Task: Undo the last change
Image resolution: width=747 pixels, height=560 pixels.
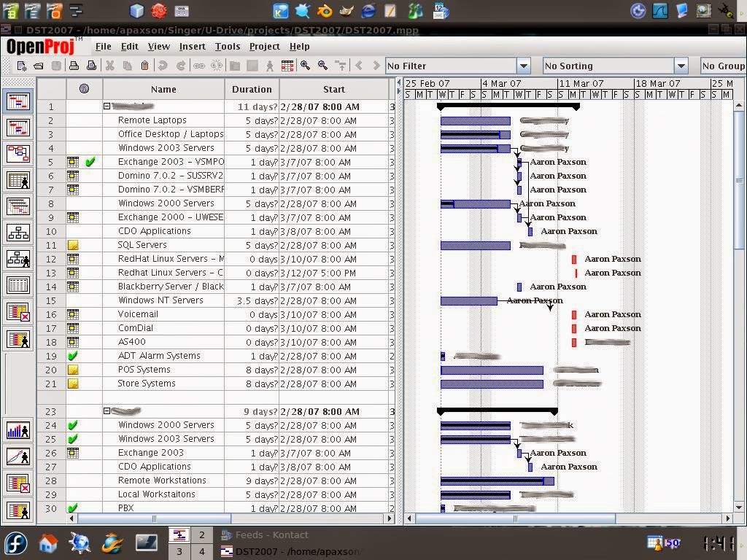Action: point(164,66)
